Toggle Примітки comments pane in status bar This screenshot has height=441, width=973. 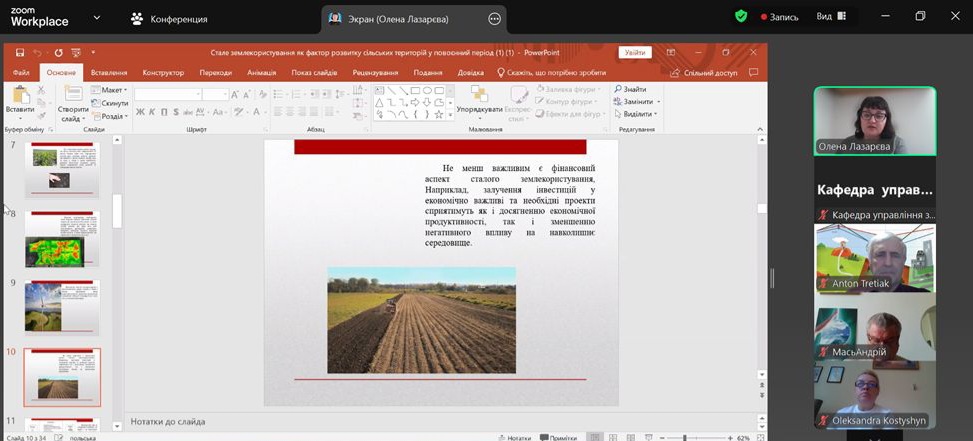click(558, 437)
